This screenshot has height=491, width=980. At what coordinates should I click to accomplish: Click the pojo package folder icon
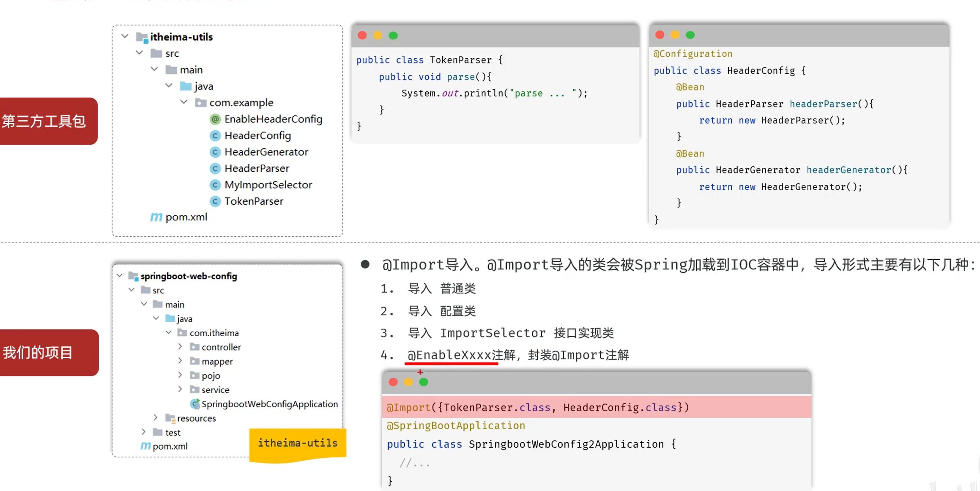(x=194, y=375)
